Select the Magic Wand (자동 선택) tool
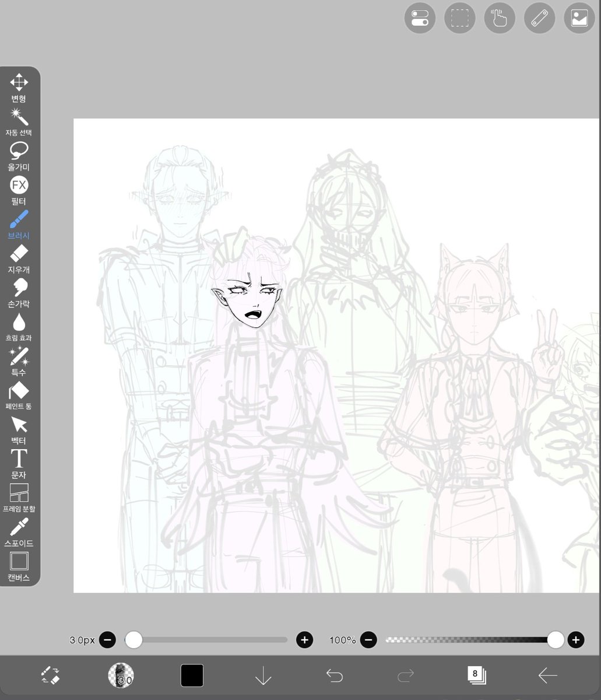The image size is (601, 700). point(19,122)
